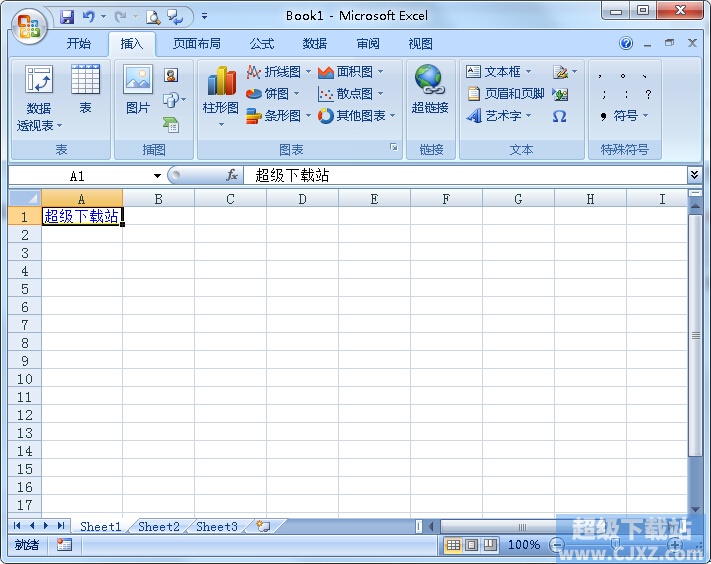Insert header and footer (页眉和页脚)
The height and width of the screenshot is (564, 711).
tap(505, 94)
